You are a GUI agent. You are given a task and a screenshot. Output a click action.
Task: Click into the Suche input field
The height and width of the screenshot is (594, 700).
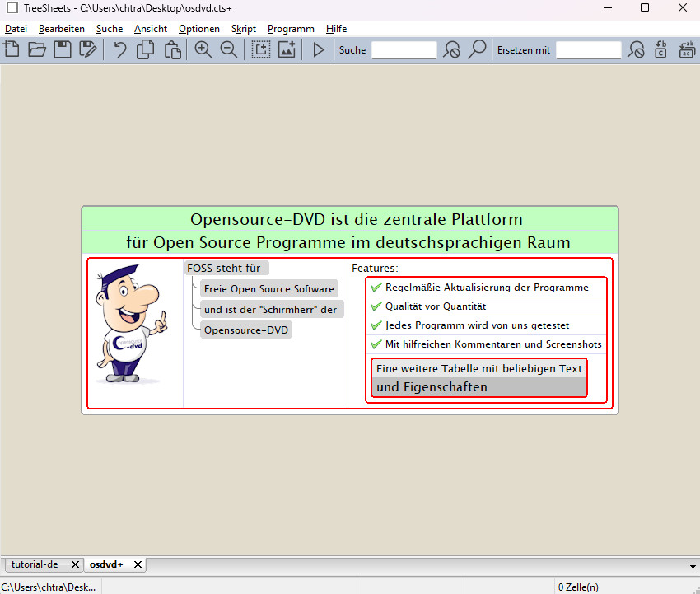click(404, 50)
